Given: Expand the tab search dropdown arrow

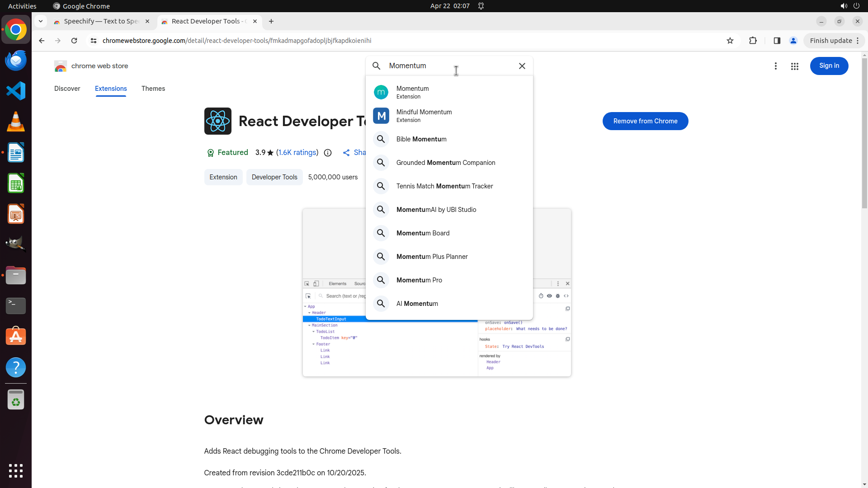Looking at the screenshot, I should pyautogui.click(x=40, y=21).
